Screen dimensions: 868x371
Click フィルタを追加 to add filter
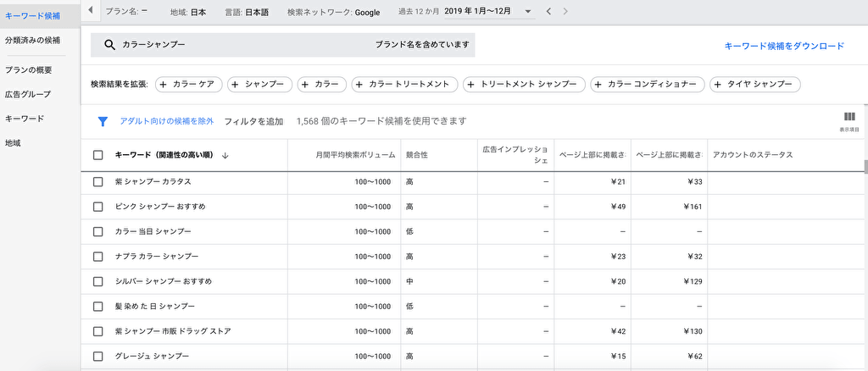(253, 121)
